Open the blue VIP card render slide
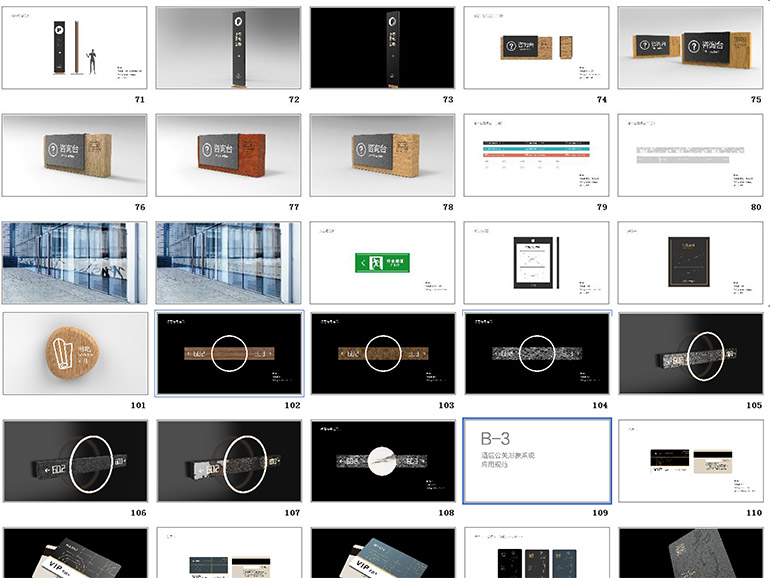Image resolution: width=770 pixels, height=578 pixels. pos(383,553)
